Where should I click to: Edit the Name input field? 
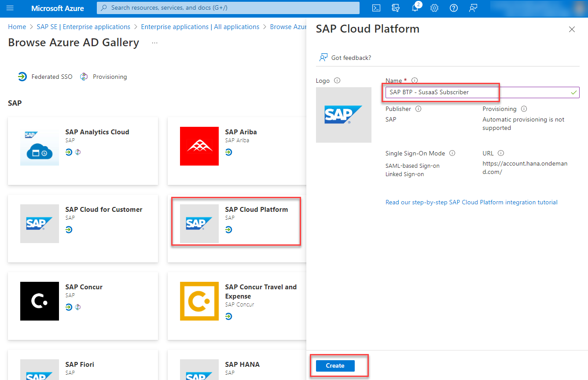click(482, 92)
